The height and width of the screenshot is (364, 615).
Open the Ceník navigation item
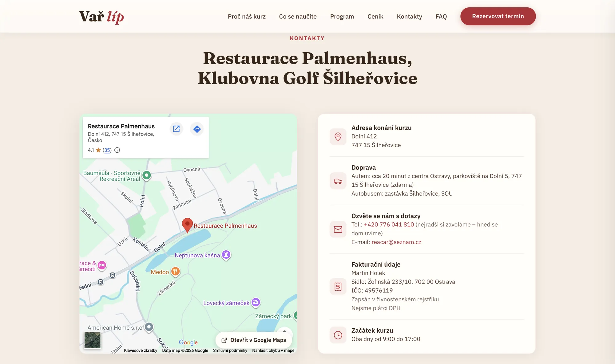click(375, 16)
